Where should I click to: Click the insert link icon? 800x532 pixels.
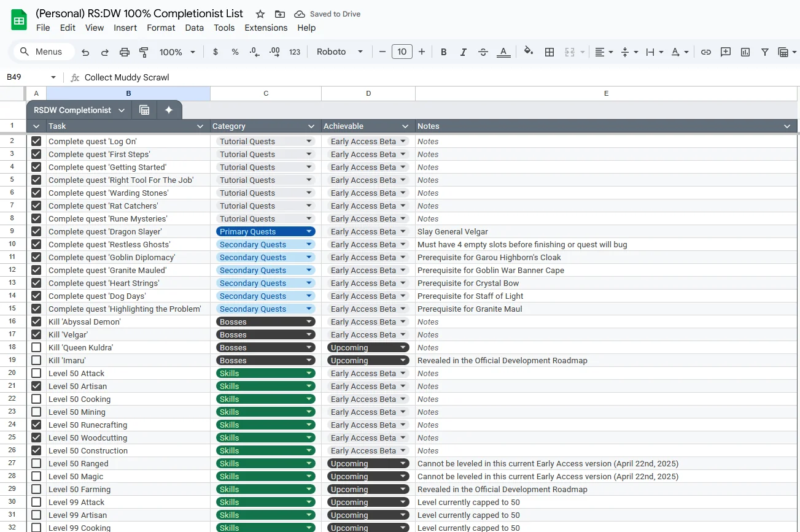[706, 52]
